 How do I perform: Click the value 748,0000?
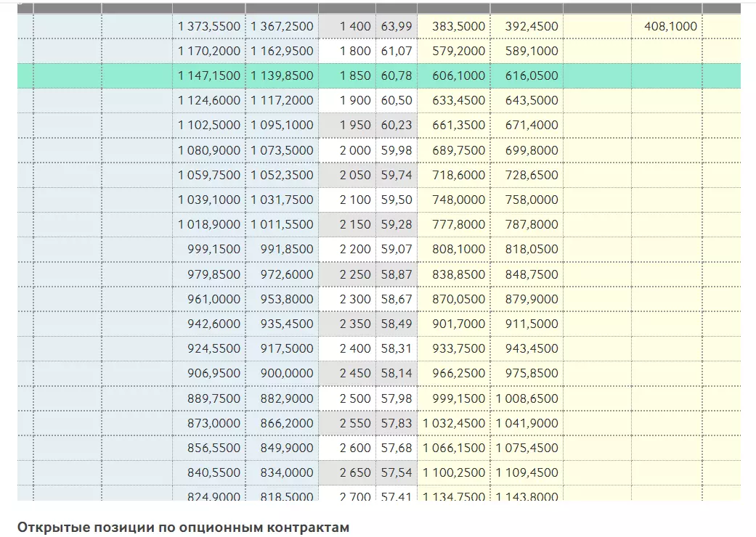[x=458, y=200]
